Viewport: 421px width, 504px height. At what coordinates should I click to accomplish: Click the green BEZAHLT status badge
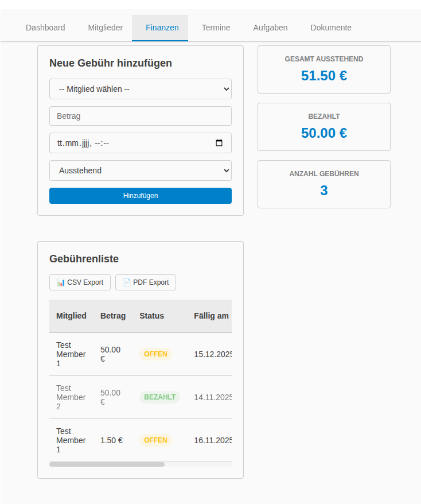point(159,397)
